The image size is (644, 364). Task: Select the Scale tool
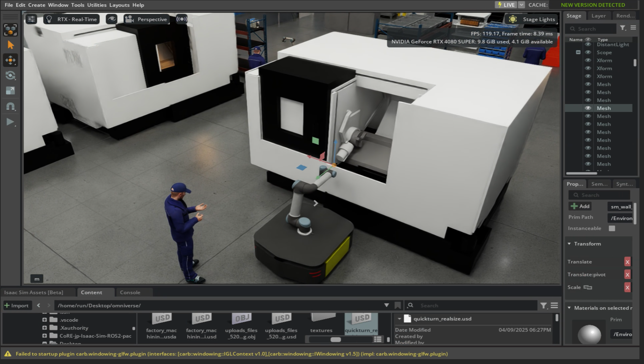(x=10, y=91)
